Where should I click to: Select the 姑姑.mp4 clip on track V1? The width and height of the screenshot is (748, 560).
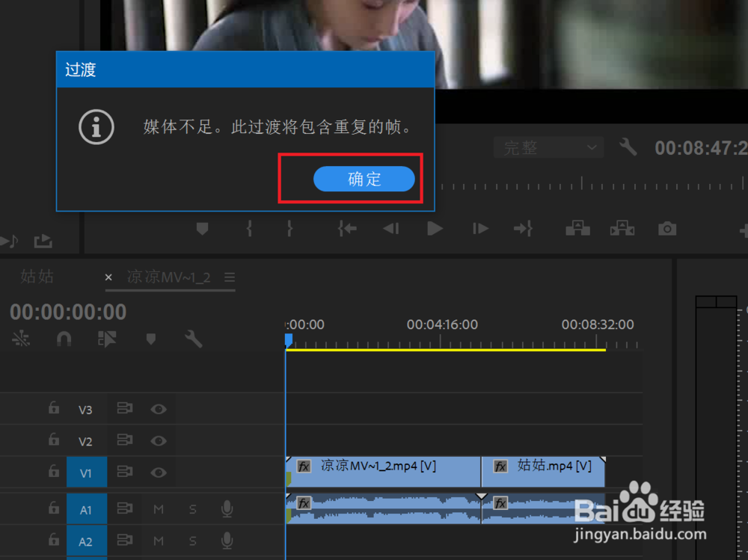(x=545, y=472)
